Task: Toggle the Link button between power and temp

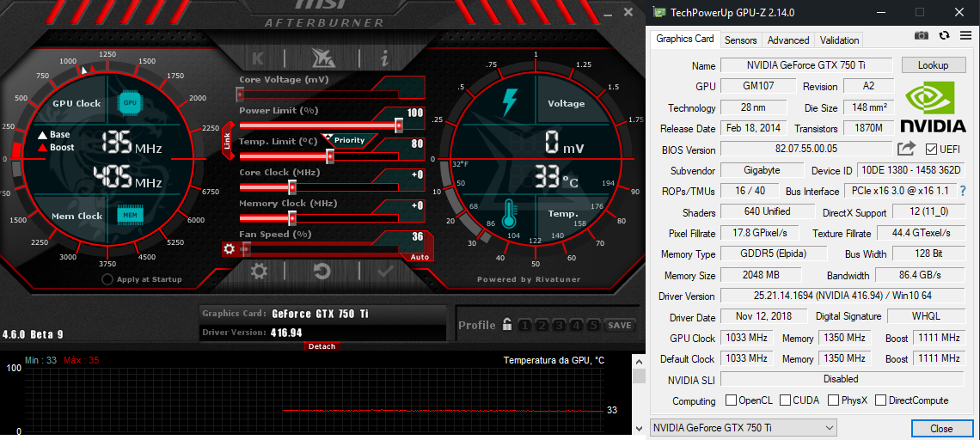Action: 227,142
